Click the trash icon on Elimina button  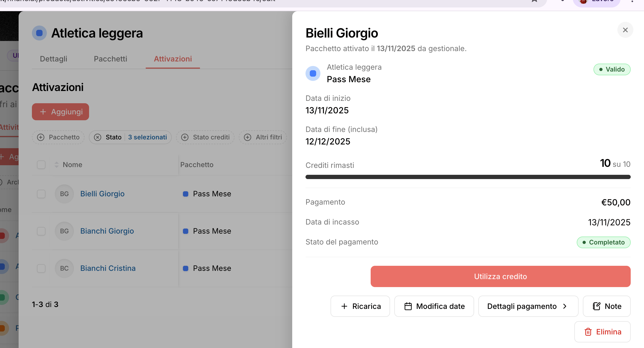pyautogui.click(x=588, y=332)
